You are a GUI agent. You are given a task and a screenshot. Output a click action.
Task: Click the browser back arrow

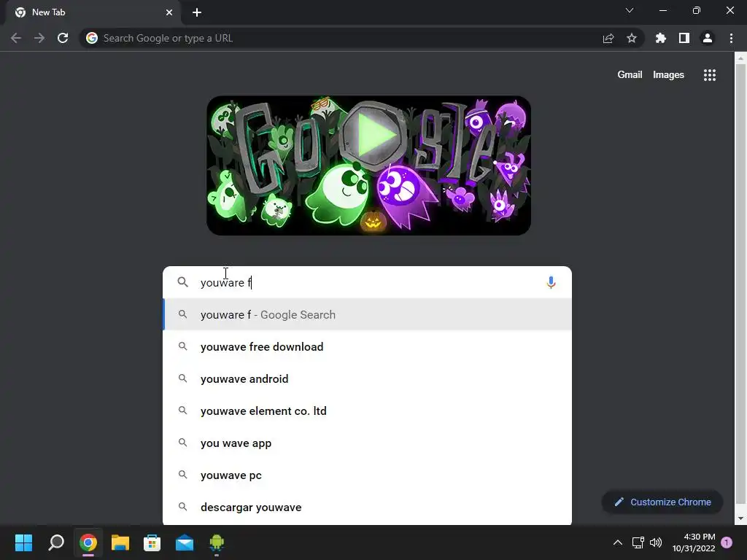click(16, 38)
